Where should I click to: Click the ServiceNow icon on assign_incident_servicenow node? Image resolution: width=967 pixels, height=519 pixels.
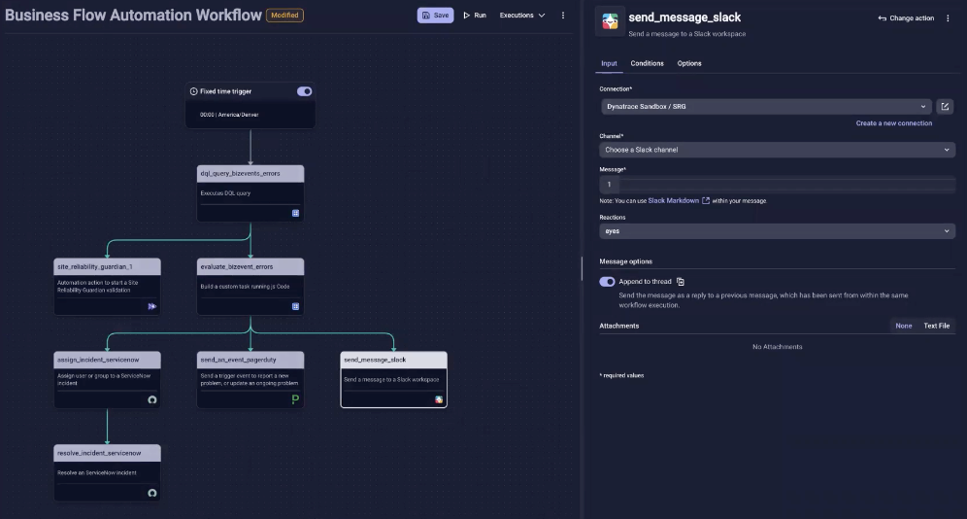click(x=152, y=399)
